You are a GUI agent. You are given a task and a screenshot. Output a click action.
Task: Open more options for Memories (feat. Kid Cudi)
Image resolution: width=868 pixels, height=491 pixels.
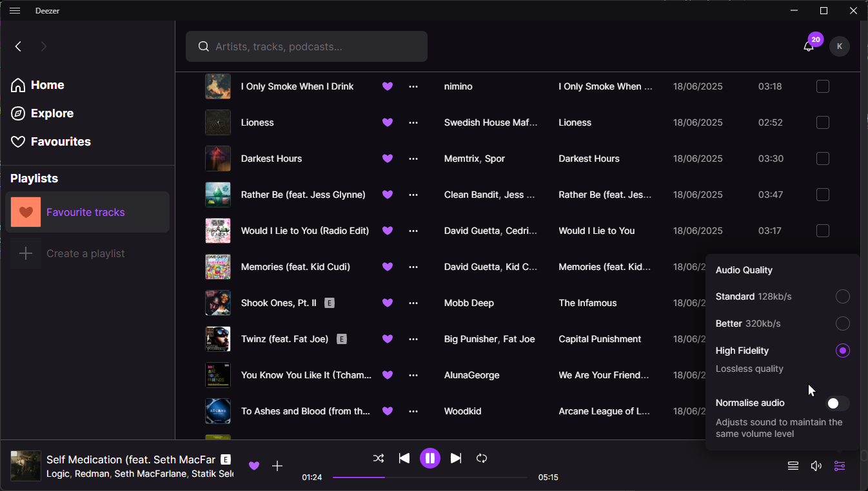tap(413, 267)
